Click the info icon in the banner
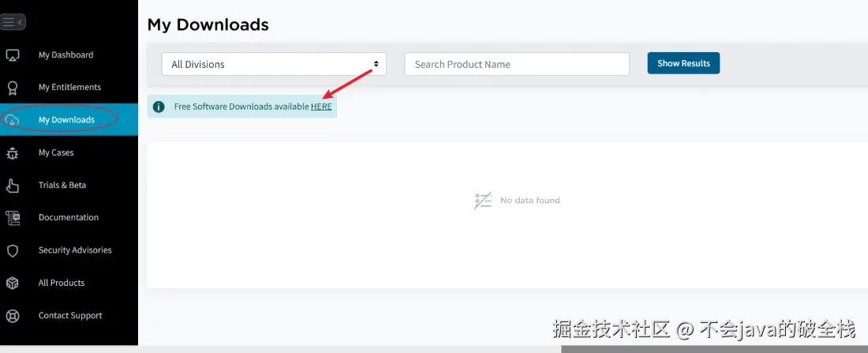 pos(159,107)
